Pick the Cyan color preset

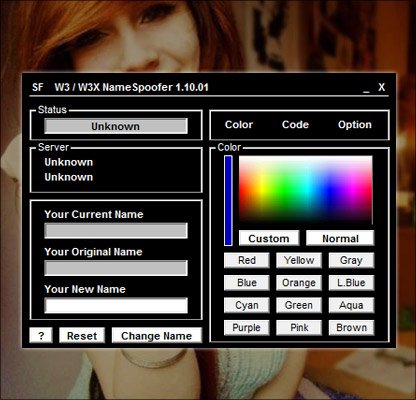[247, 305]
